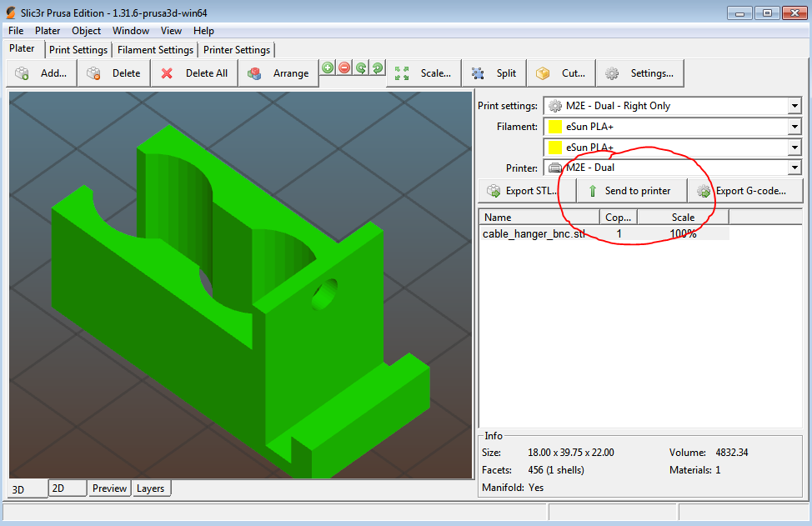Open the Cut... tool

coord(562,73)
